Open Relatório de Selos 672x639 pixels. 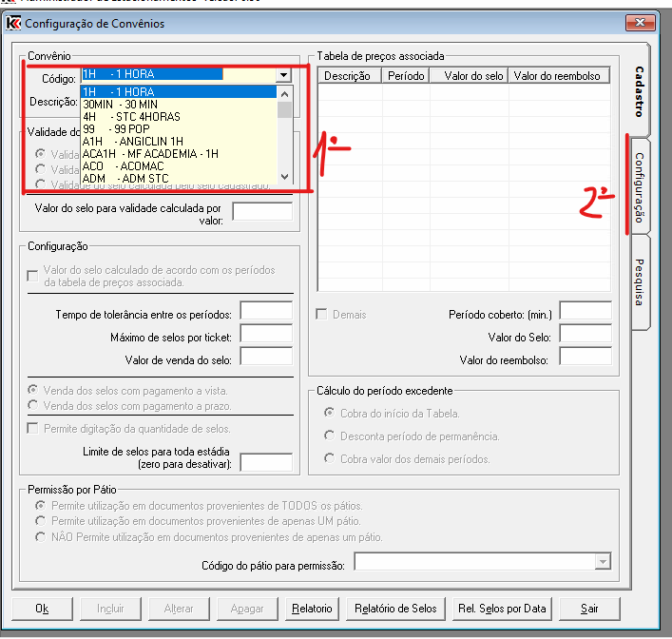[394, 609]
